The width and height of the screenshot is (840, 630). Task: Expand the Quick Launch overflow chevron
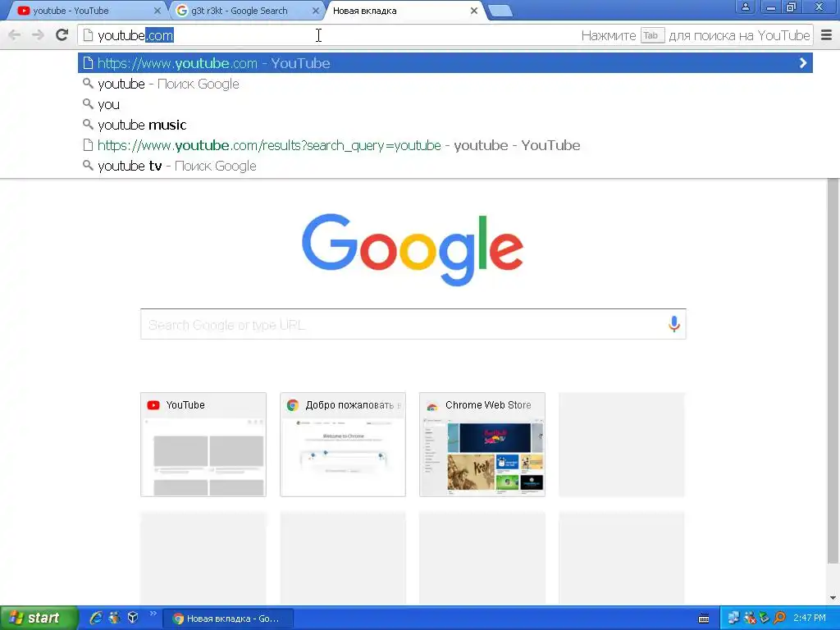153,614
